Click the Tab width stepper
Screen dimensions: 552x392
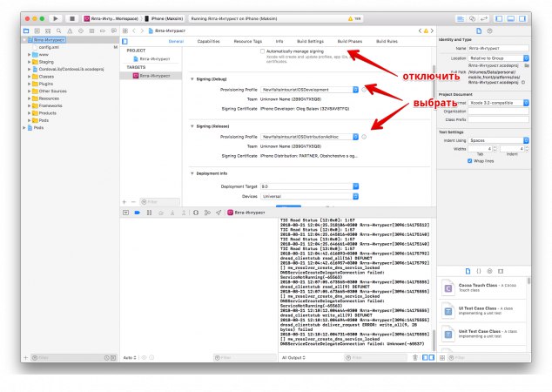[x=495, y=149]
